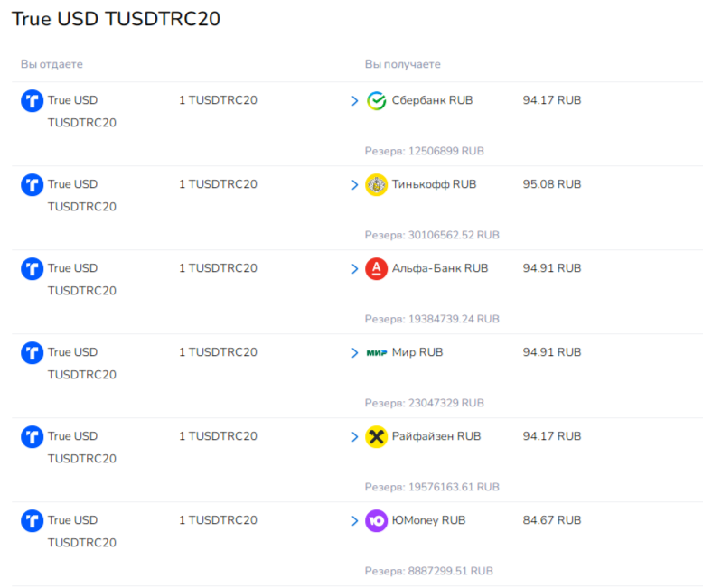Click 1 TUSDTRC20 amount in Альфа-Банк row
The image size is (703, 588).
click(x=218, y=268)
